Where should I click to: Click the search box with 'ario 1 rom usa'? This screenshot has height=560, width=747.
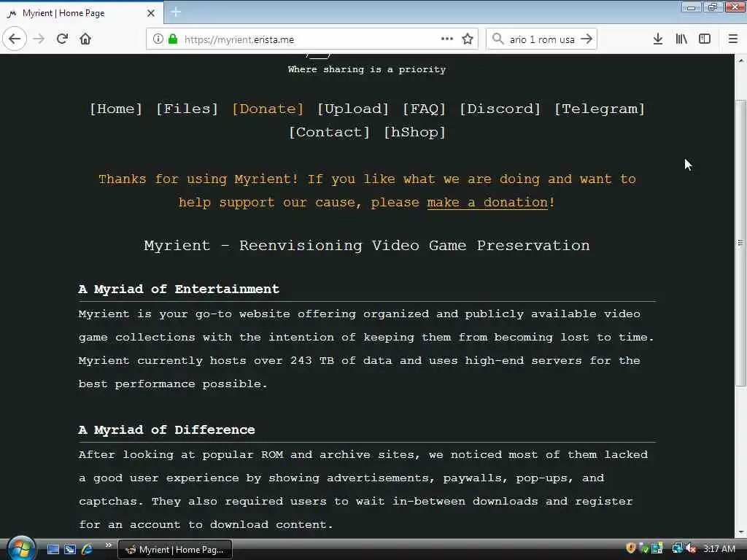pos(542,39)
